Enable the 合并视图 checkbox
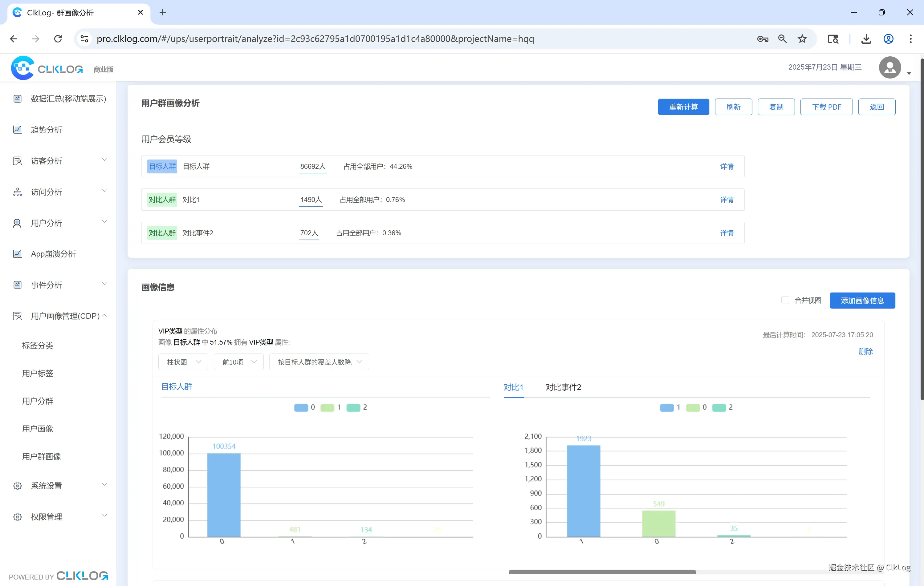924x586 pixels. click(x=785, y=300)
